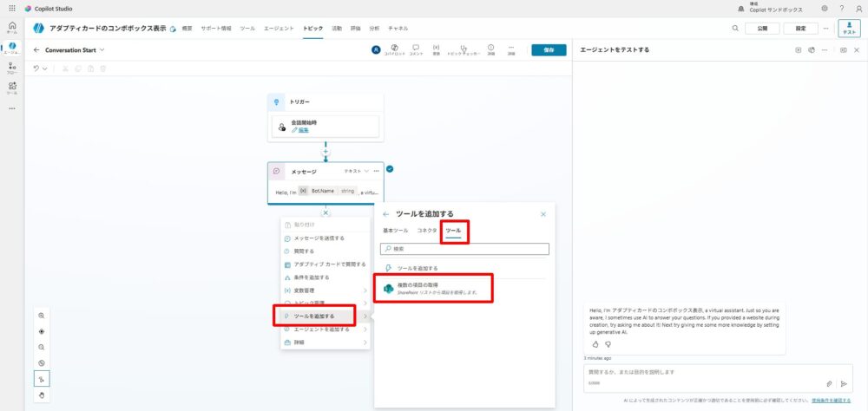The height and width of the screenshot is (411, 868).
Task: Switch to the 基本ツール tab
Action: point(395,231)
